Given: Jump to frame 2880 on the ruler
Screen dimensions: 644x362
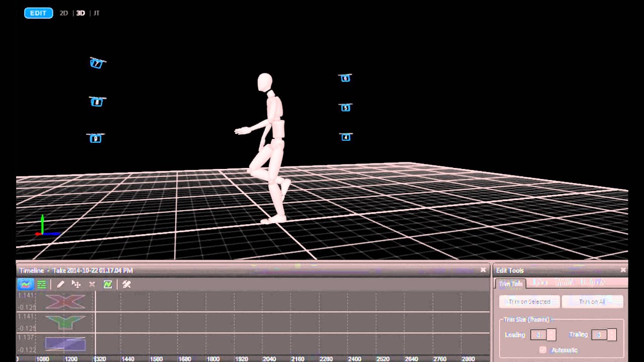Looking at the screenshot, I should click(468, 359).
